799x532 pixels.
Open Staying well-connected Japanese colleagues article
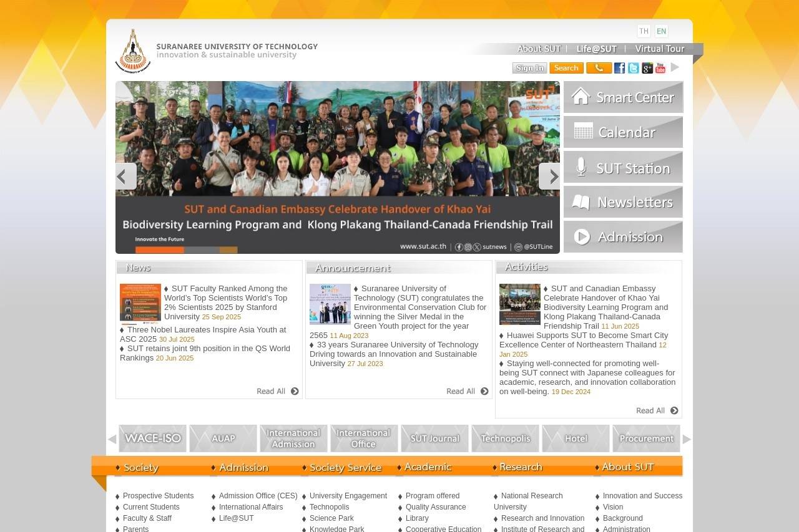click(587, 377)
